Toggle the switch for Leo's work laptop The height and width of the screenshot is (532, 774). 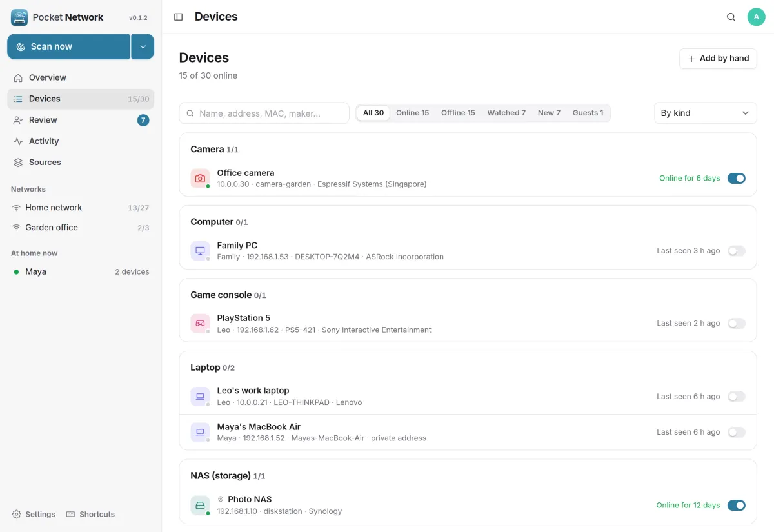click(x=736, y=397)
